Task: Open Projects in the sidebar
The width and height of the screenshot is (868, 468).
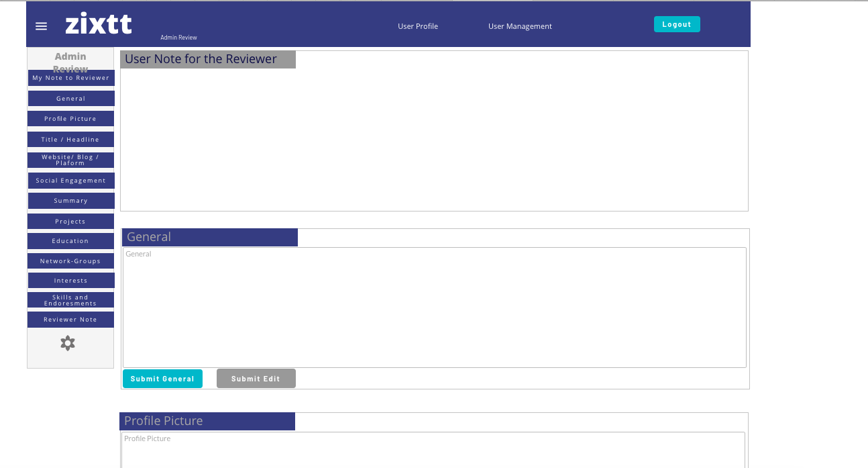Action: click(70, 222)
